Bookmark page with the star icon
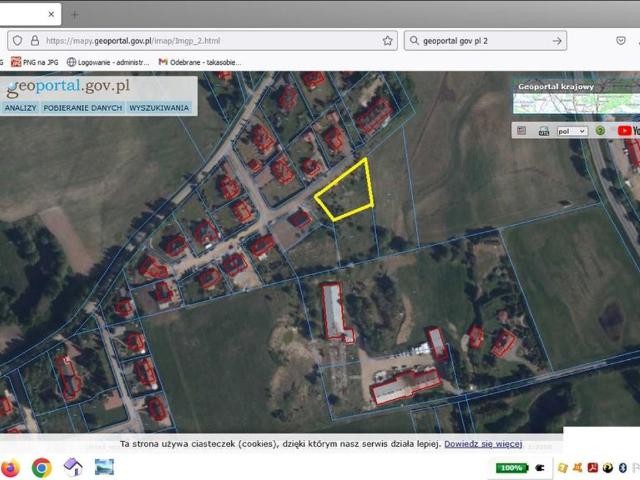The image size is (640, 480). tap(388, 41)
